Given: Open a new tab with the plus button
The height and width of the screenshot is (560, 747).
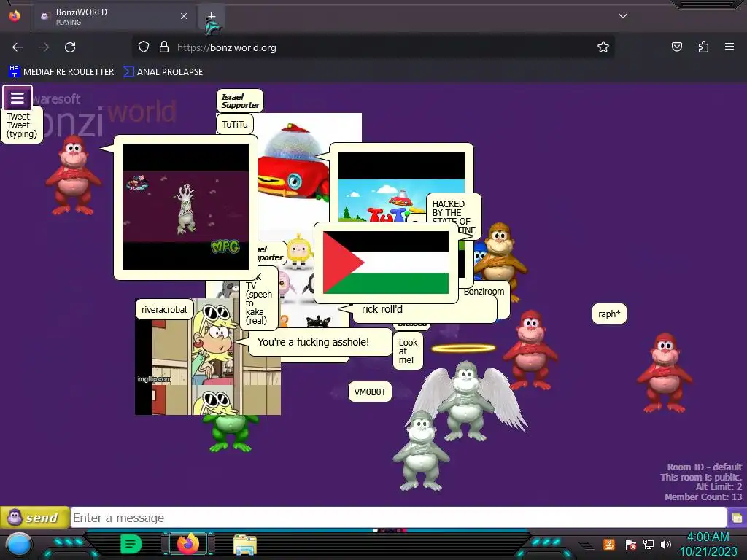Looking at the screenshot, I should click(212, 16).
